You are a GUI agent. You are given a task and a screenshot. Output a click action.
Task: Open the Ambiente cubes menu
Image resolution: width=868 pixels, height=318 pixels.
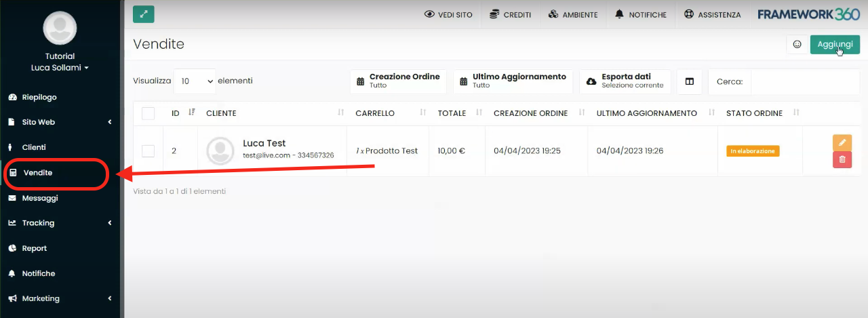click(x=573, y=14)
